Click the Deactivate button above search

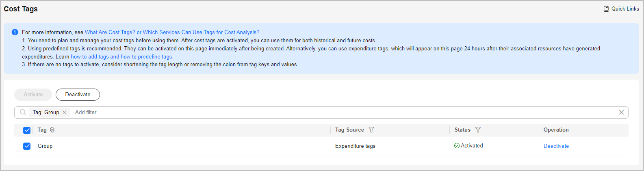pos(78,94)
